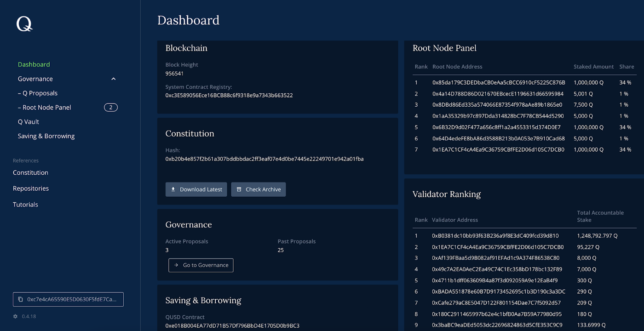Collapse the Governance menu chevron
Screen dimensions: 644x331
tap(114, 79)
